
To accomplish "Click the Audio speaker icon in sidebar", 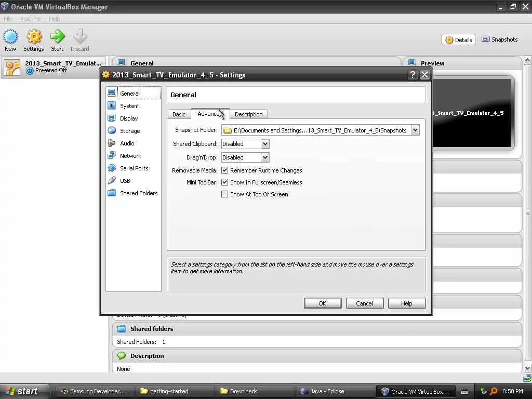I will (112, 143).
